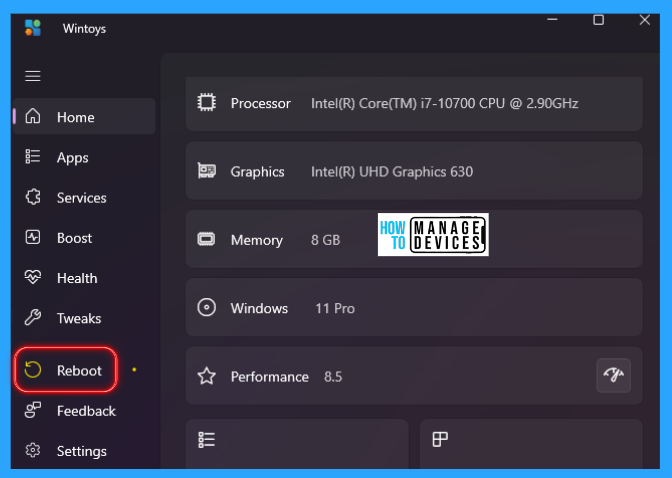Viewport: 672px width, 478px height.
Task: Open the hamburger navigation menu
Action: point(33,76)
